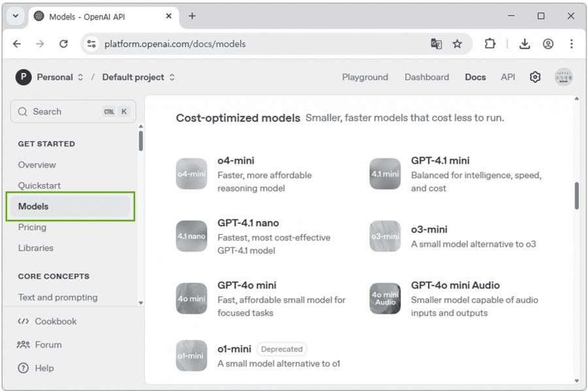Click the Help question mark icon
Screen dimensions: 588x391
click(24, 368)
